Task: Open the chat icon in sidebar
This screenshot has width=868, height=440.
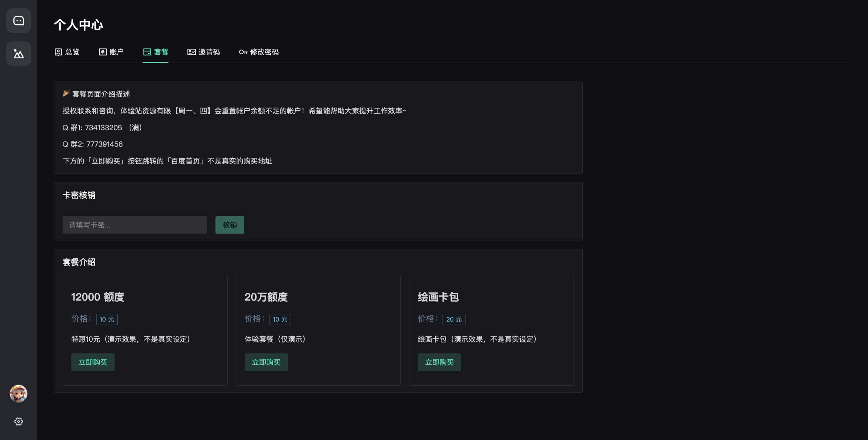Action: (18, 21)
